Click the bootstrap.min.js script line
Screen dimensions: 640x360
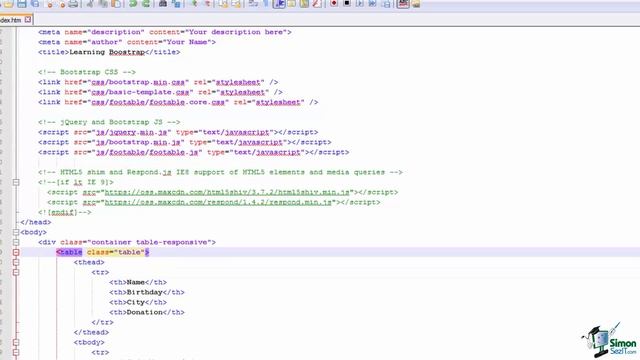(184, 142)
